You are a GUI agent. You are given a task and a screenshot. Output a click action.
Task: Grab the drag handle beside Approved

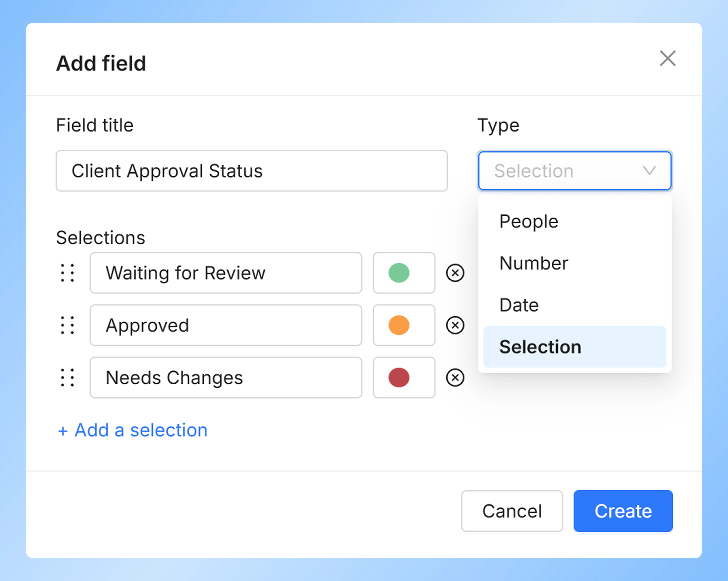[x=68, y=325]
